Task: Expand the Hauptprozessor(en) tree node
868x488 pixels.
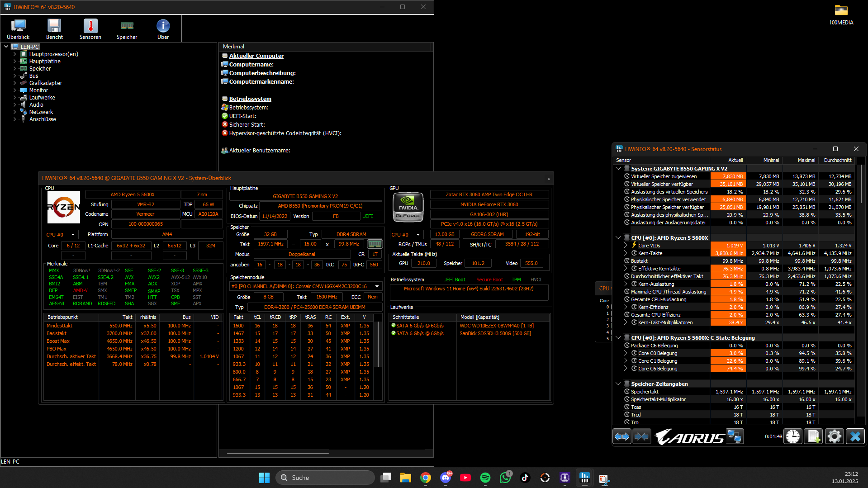Action: [x=15, y=54]
